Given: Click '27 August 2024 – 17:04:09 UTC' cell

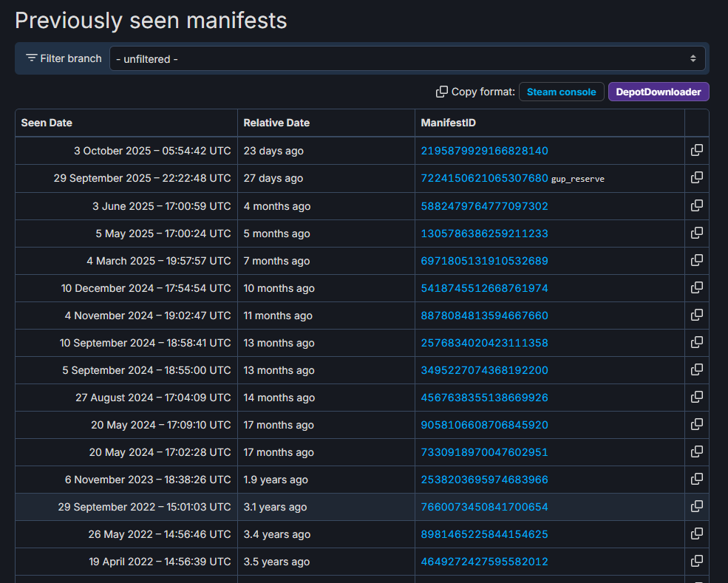Looking at the screenshot, I should [126, 398].
